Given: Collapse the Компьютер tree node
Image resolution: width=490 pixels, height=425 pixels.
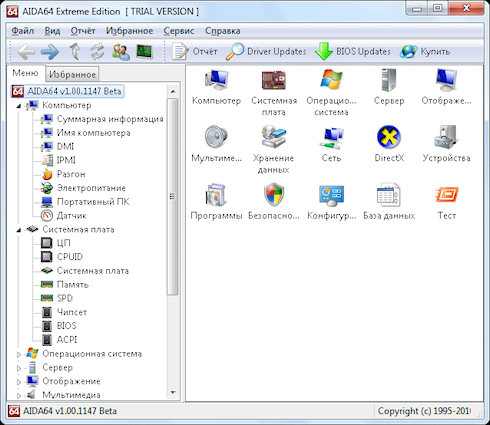Looking at the screenshot, I should click(x=19, y=106).
